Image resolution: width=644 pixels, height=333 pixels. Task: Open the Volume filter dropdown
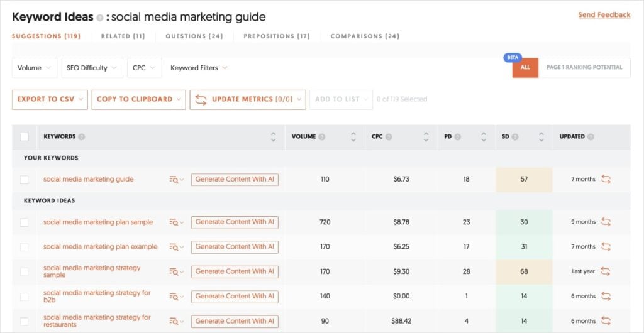35,68
